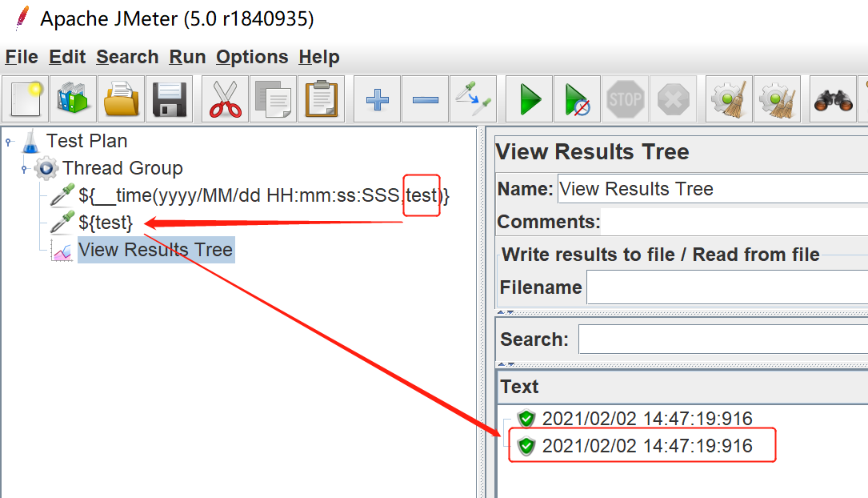868x498 pixels.
Task: Open the Edit menu
Action: (67, 57)
